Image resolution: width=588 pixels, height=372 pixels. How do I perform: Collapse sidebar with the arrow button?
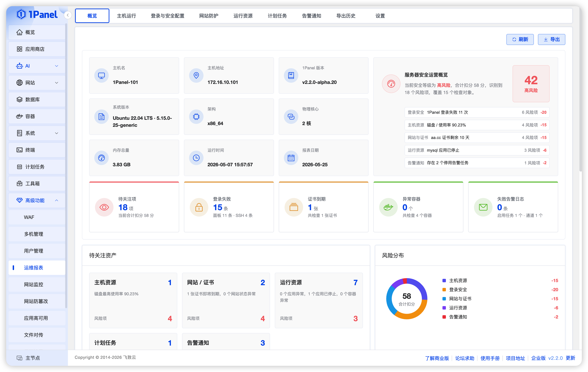tap(68, 15)
